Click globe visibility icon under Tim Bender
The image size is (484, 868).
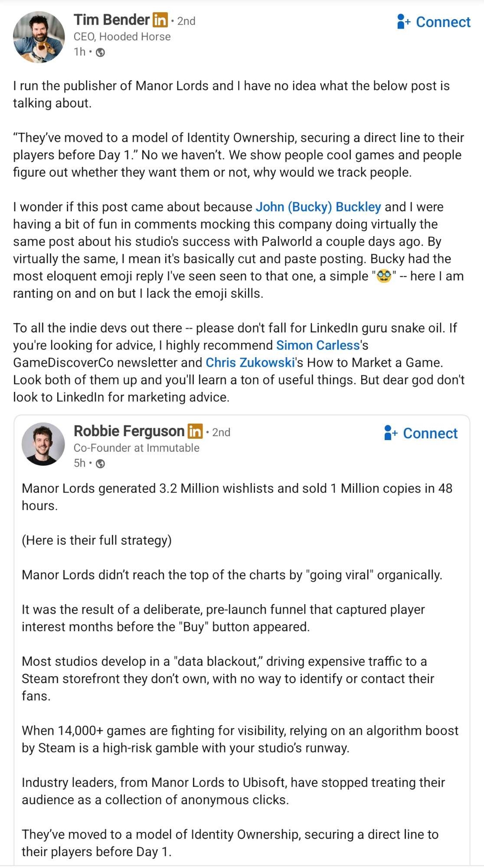click(x=100, y=53)
